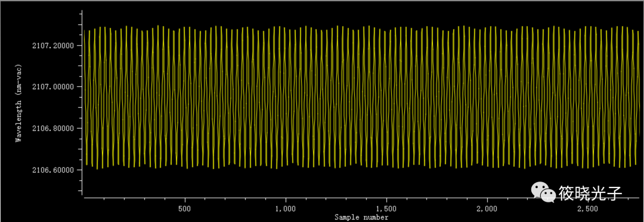
Task: Click the 2,500 sample number tick label
Action: click(588, 208)
